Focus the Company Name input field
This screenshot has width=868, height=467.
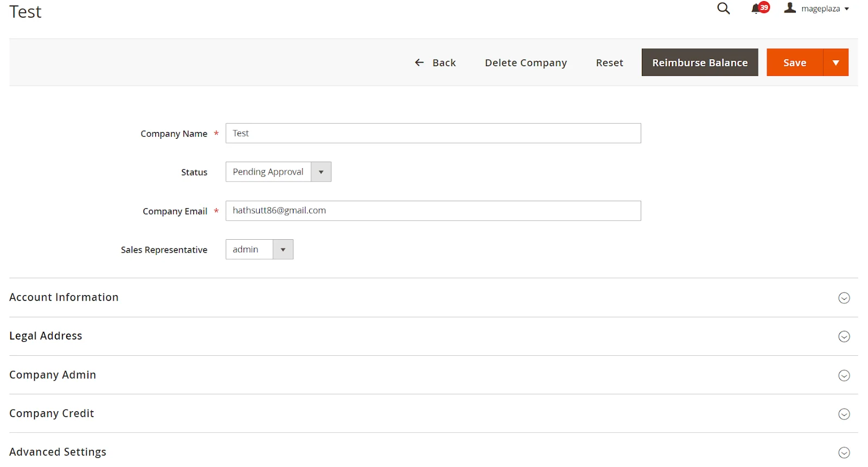432,133
